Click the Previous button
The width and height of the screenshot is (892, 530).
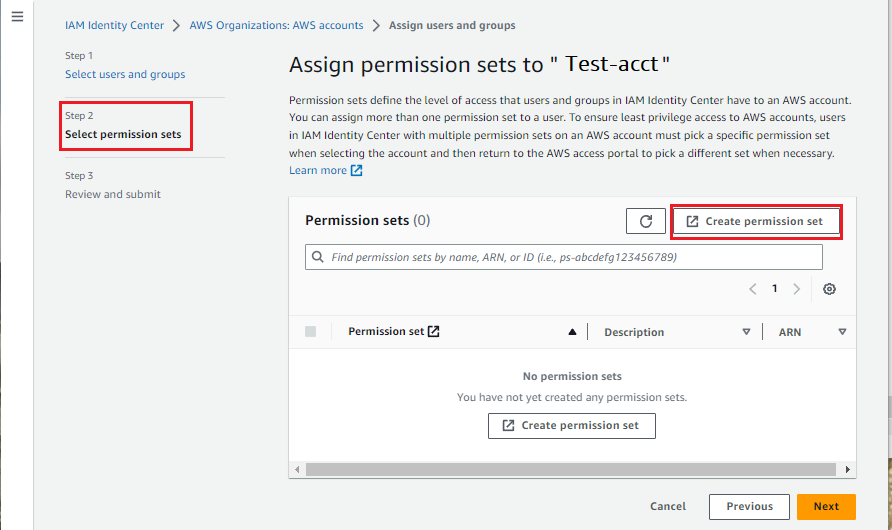[749, 507]
